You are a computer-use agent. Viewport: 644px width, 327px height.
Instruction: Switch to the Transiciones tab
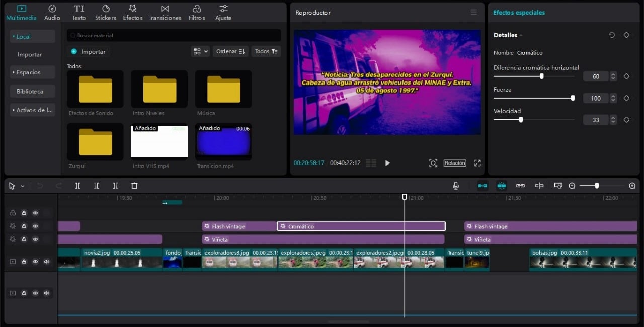[165, 13]
